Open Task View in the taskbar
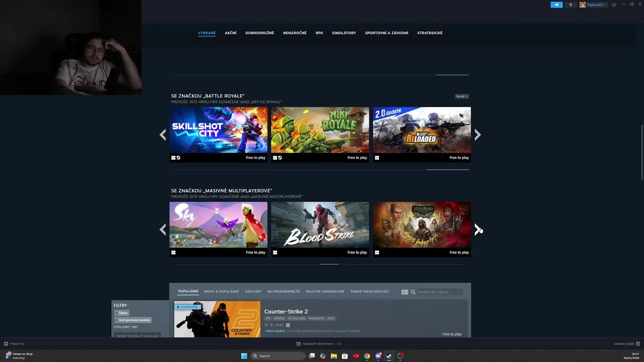This screenshot has width=644, height=362. tap(312, 356)
